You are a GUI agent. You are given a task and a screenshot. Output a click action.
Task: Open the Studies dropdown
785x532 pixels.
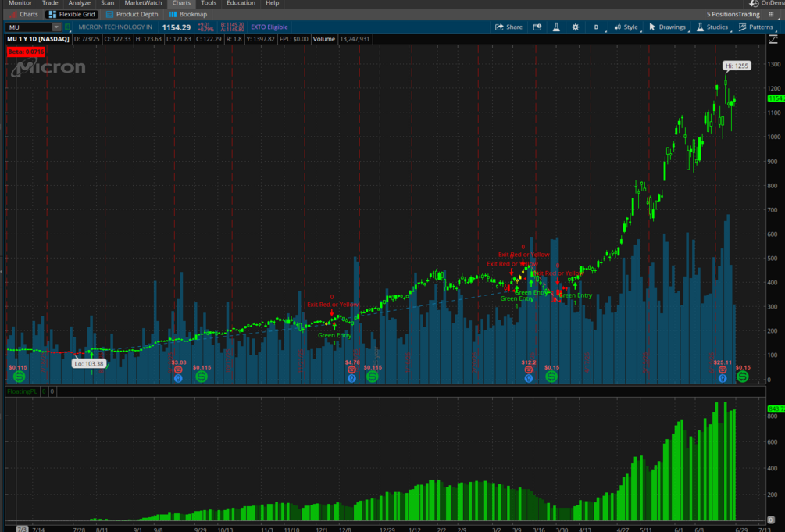pyautogui.click(x=713, y=27)
